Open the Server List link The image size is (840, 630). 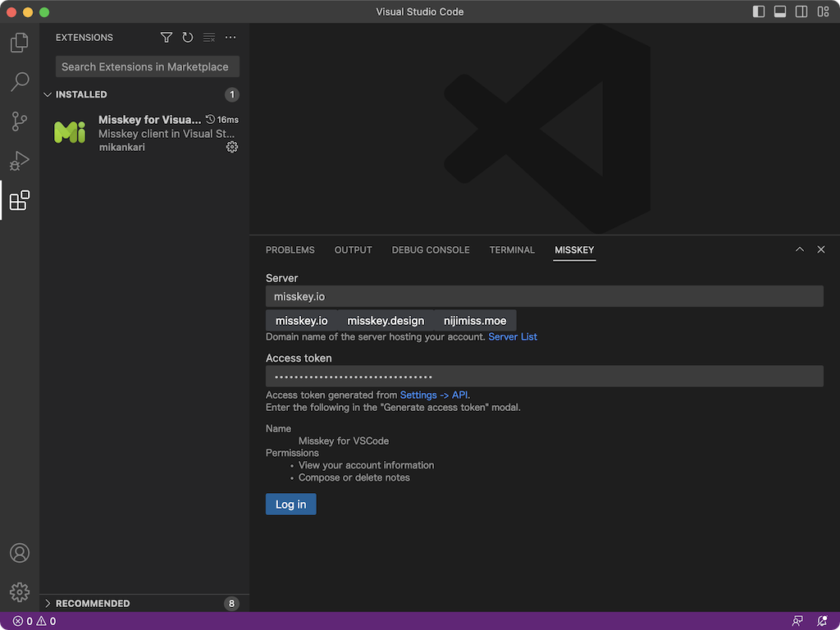pos(513,337)
